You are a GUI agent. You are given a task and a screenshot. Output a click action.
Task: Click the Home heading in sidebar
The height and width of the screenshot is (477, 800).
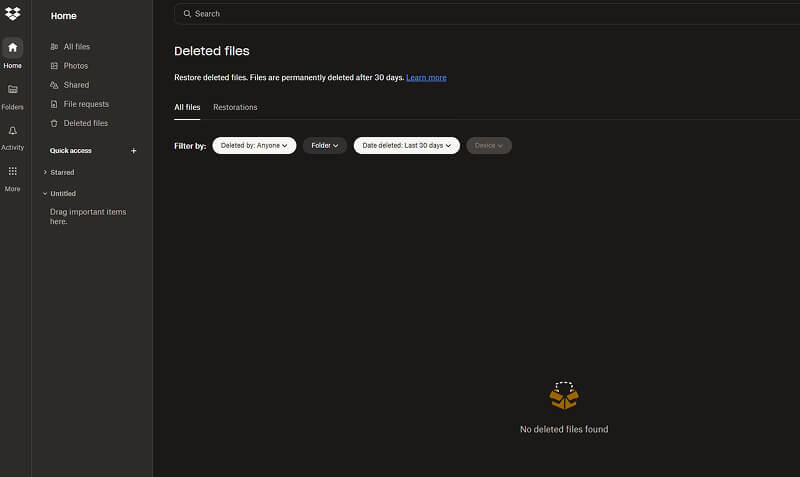(63, 16)
